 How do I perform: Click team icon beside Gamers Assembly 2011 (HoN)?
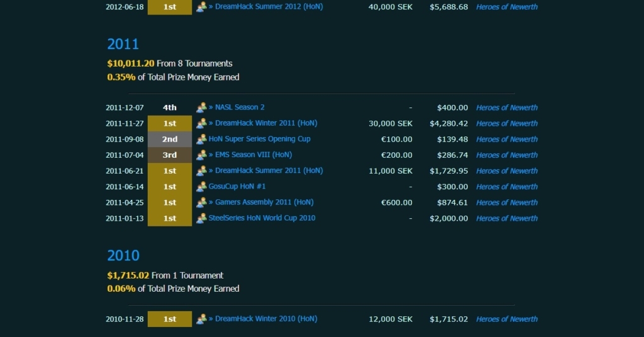point(201,202)
